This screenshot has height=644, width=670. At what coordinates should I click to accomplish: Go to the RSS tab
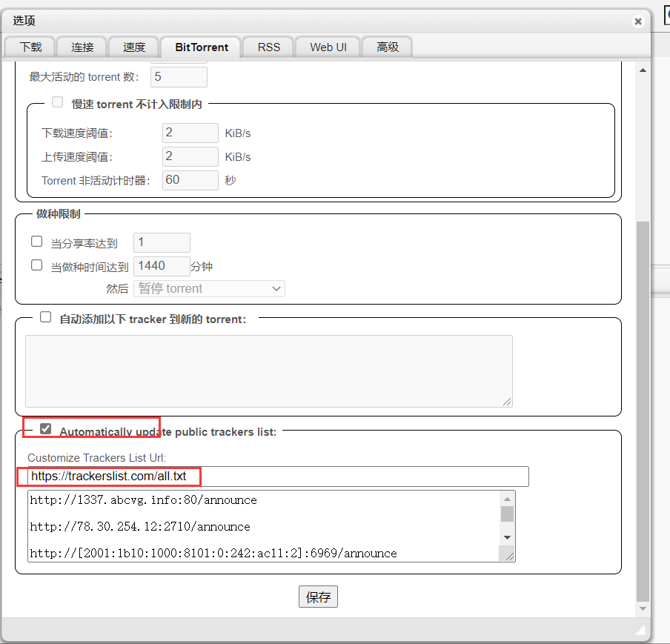pyautogui.click(x=269, y=47)
